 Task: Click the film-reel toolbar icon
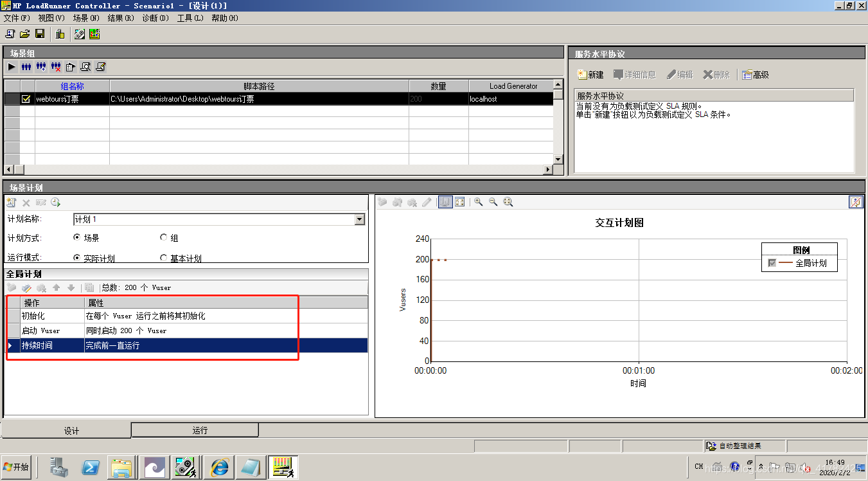tap(80, 33)
